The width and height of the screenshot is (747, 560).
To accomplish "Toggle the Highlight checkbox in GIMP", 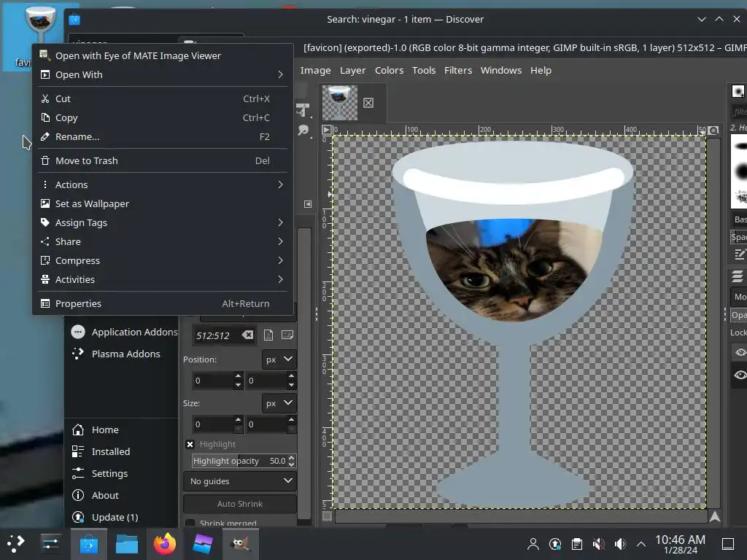I will pos(190,444).
